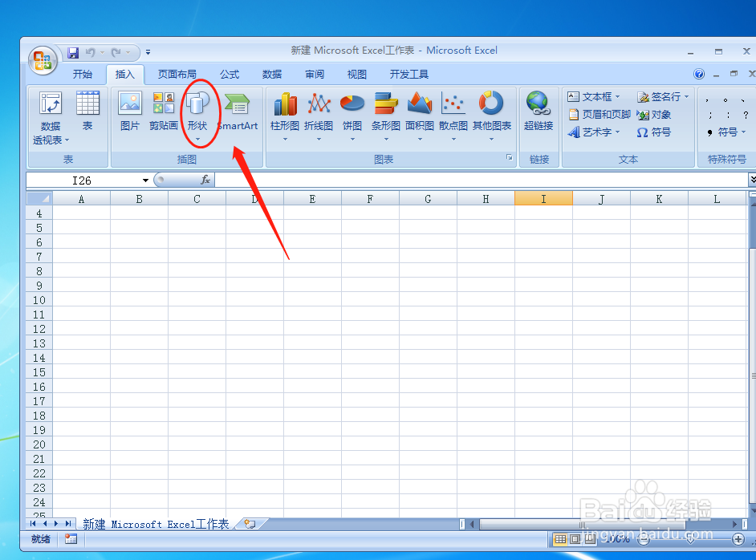Open the Shapes (形状) gallery
Image resolution: width=756 pixels, height=560 pixels.
(197, 116)
